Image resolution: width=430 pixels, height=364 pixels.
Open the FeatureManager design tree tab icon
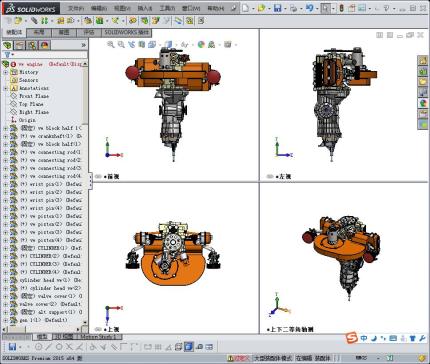pyautogui.click(x=7, y=45)
